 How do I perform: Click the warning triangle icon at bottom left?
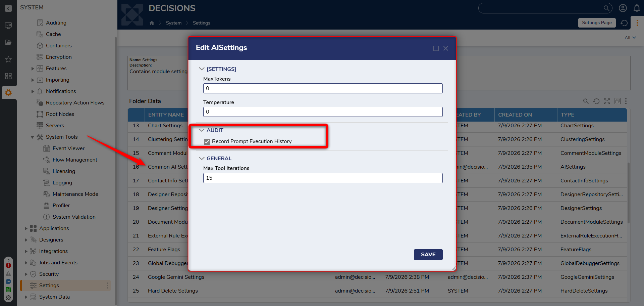tap(8, 273)
